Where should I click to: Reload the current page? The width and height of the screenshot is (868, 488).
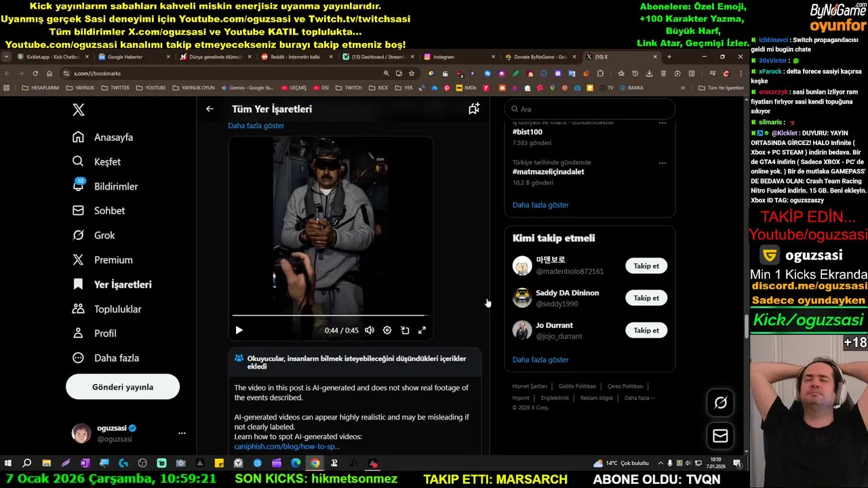point(35,73)
